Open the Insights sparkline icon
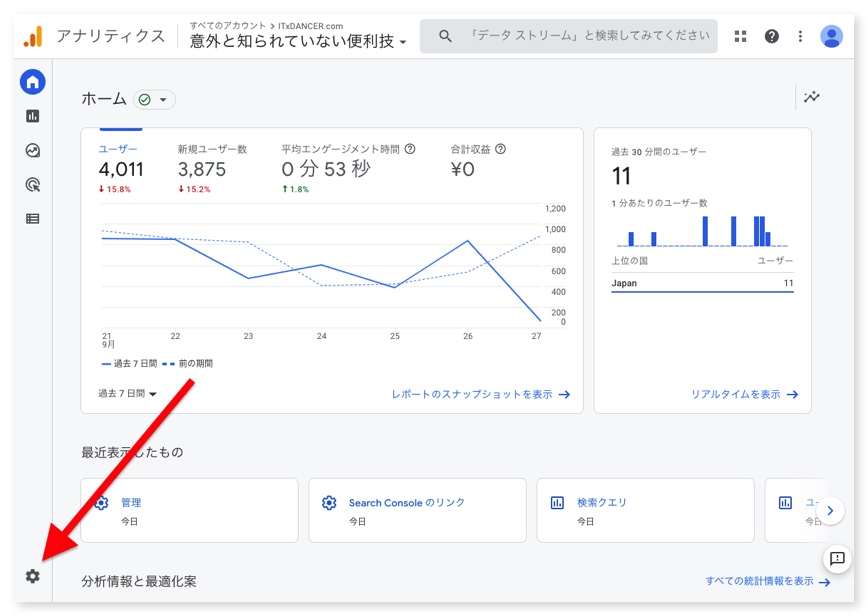This screenshot has width=868, height=616. click(811, 97)
